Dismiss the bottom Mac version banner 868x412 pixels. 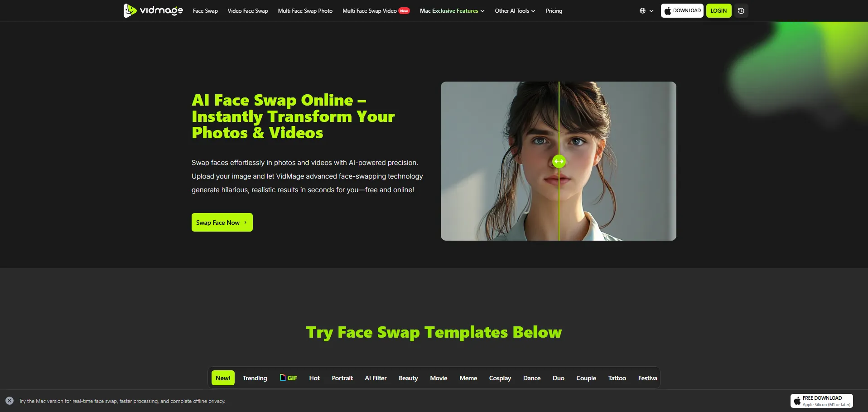pyautogui.click(x=10, y=401)
